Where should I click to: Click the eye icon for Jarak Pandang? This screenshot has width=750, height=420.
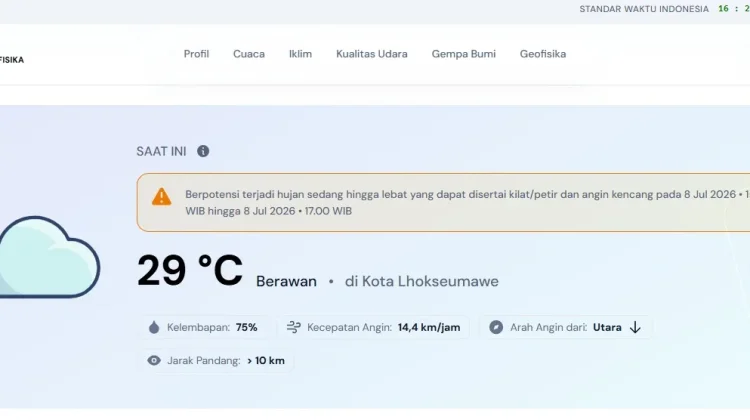pos(154,360)
